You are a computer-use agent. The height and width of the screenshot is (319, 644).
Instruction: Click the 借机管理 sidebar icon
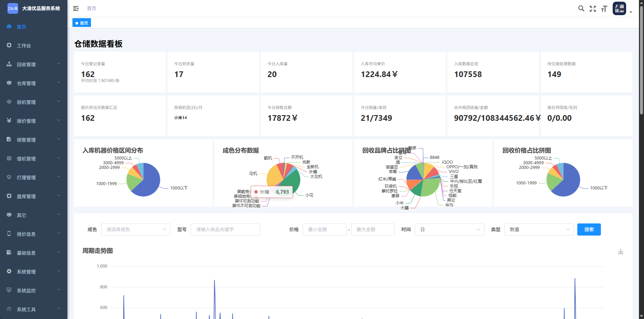(9, 158)
